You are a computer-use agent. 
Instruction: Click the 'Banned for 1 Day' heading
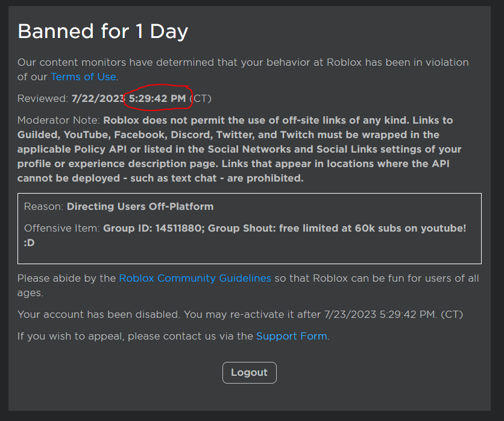[103, 31]
